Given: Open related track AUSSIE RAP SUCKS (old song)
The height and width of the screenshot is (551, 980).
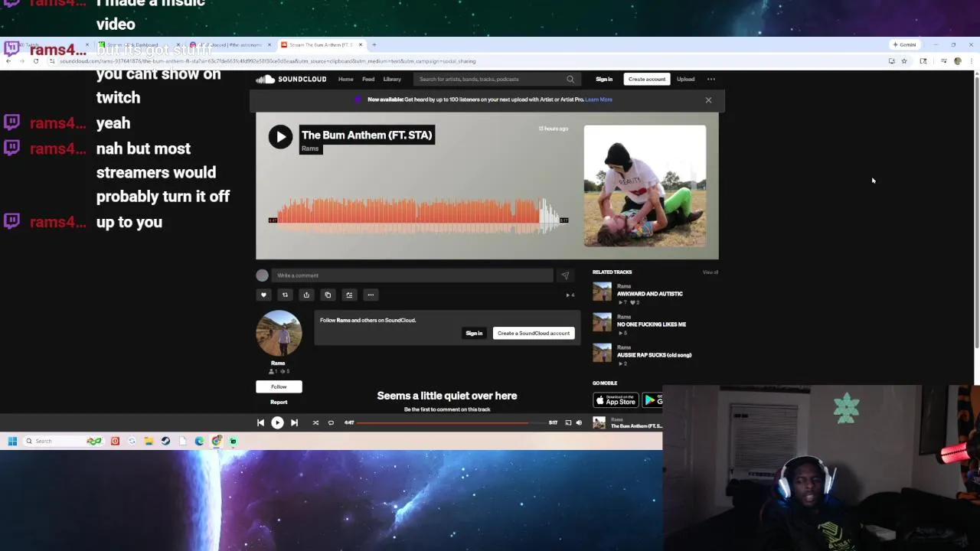Looking at the screenshot, I should point(655,355).
